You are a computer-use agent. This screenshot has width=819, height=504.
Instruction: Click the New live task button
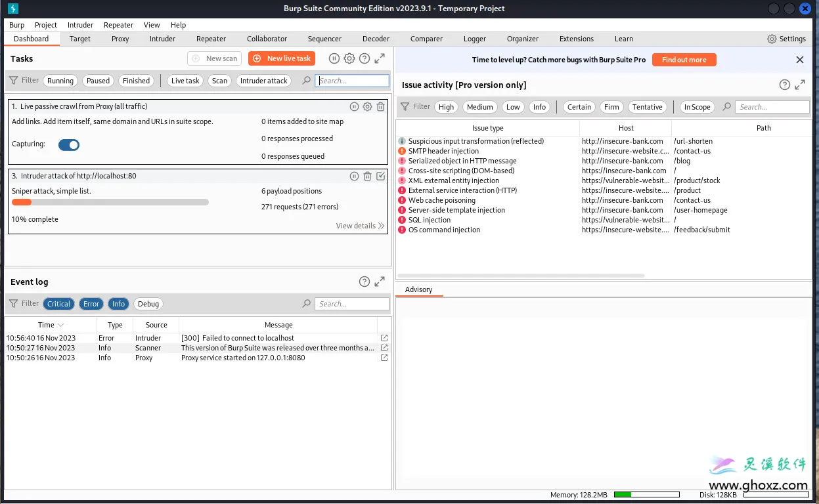click(282, 58)
